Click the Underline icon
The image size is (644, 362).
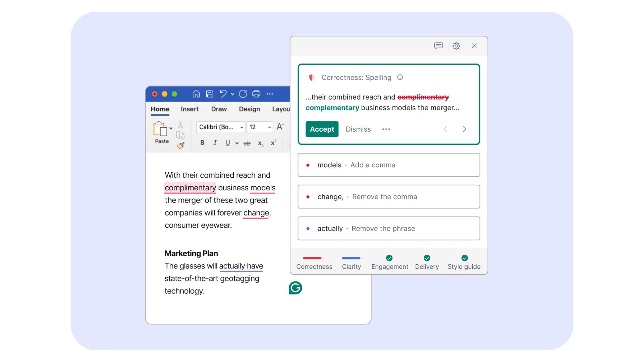coord(228,142)
